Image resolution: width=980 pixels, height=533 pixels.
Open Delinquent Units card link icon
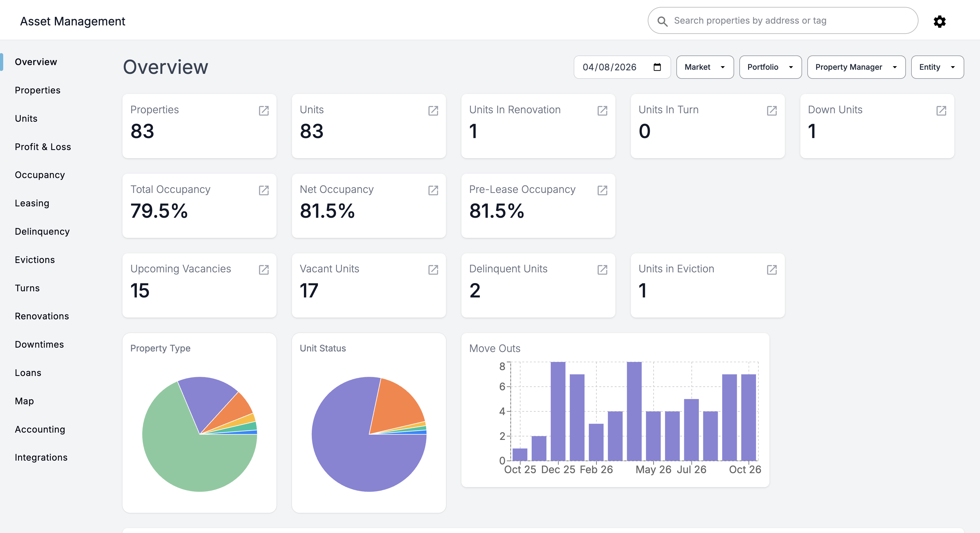pos(602,270)
